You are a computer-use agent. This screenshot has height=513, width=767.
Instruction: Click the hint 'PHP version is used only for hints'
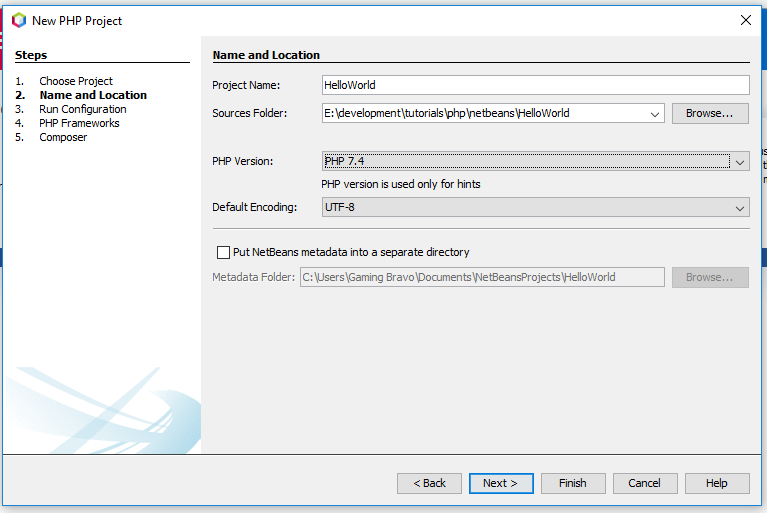(401, 184)
